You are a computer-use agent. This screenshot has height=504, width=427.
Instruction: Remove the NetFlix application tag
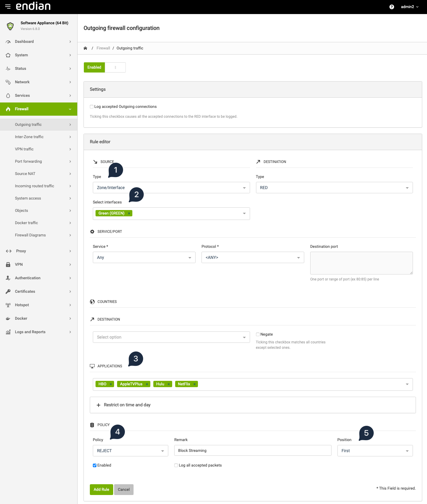point(194,384)
